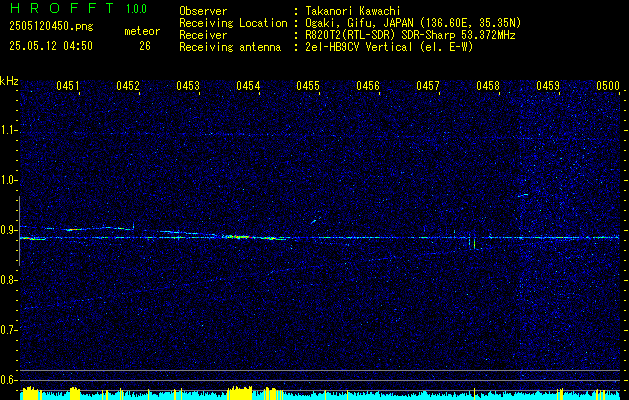Image resolution: width=629 pixels, height=400 pixels.
Task: Click the 0458 time marker
Action: (488, 85)
